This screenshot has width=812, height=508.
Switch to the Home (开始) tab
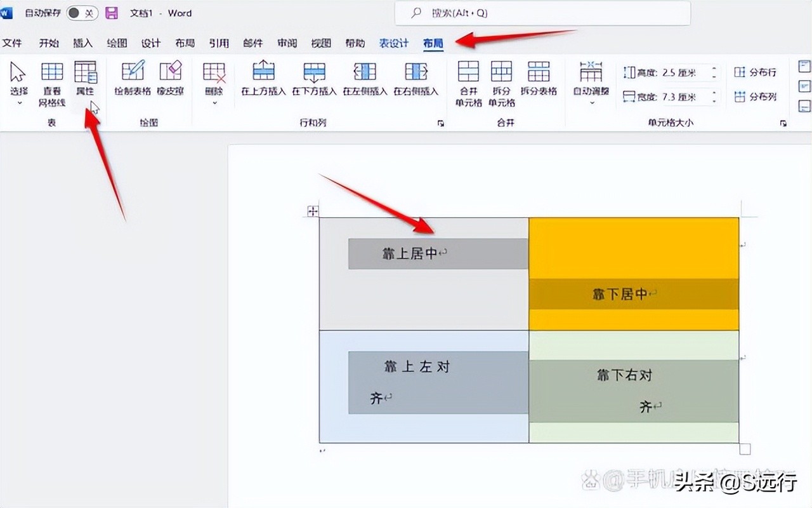click(49, 43)
